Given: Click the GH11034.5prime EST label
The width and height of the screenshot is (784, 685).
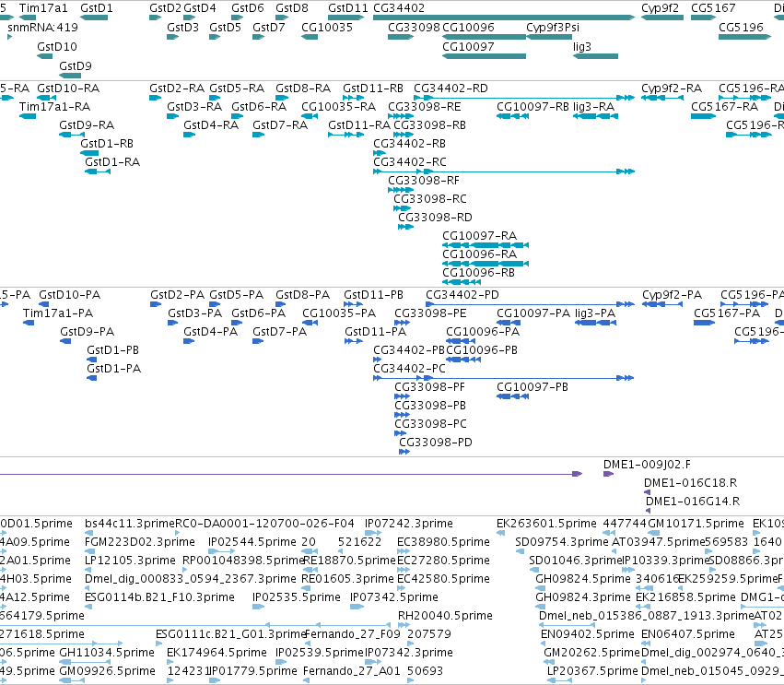Looking at the screenshot, I should 107,653.
